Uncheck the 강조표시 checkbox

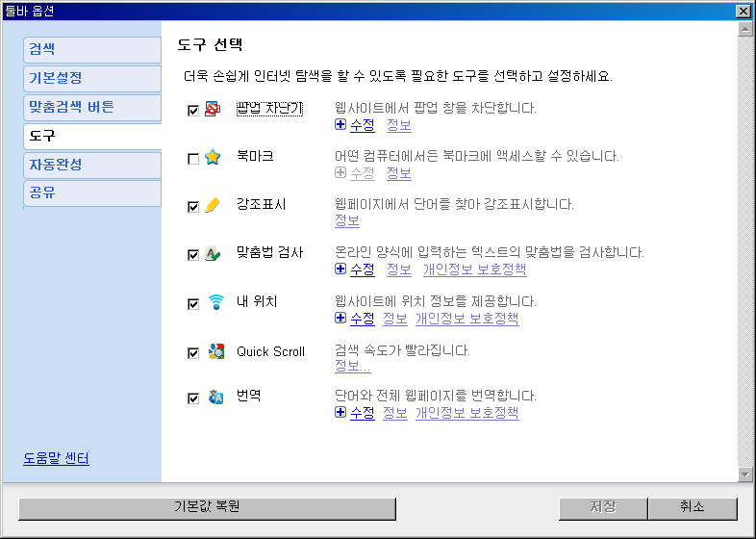(193, 207)
